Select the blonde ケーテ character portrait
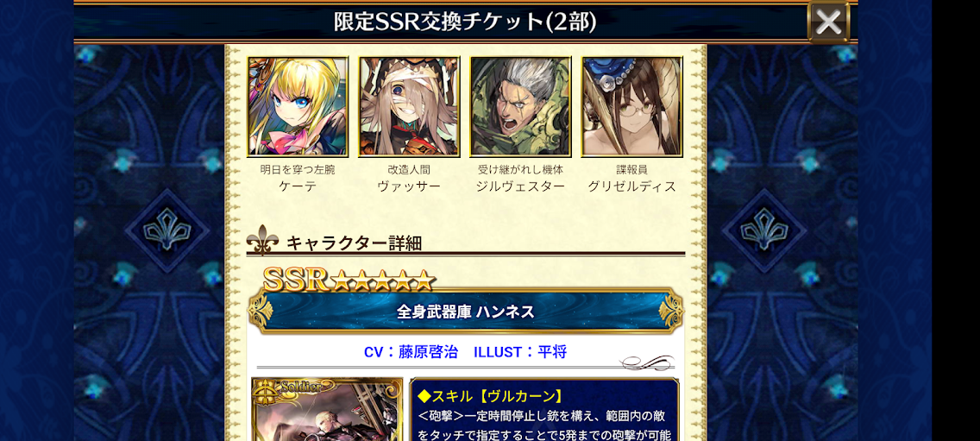Image resolution: width=980 pixels, height=441 pixels. pos(298,106)
